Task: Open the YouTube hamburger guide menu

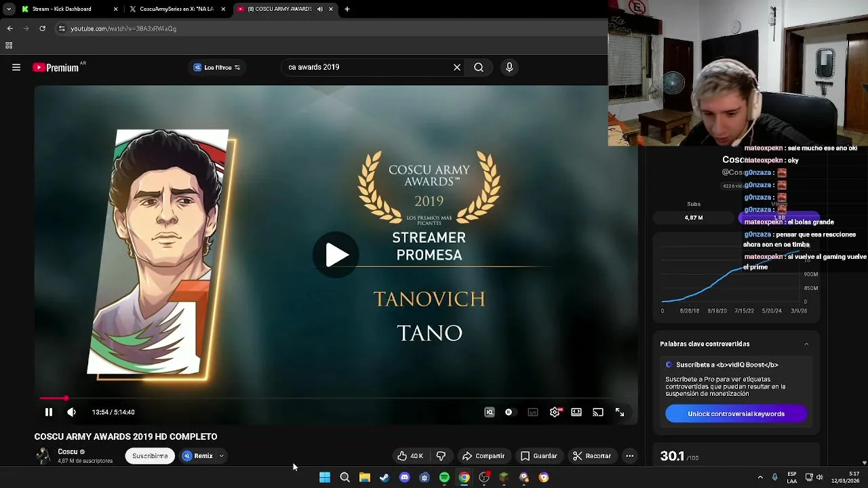Action: (16, 67)
